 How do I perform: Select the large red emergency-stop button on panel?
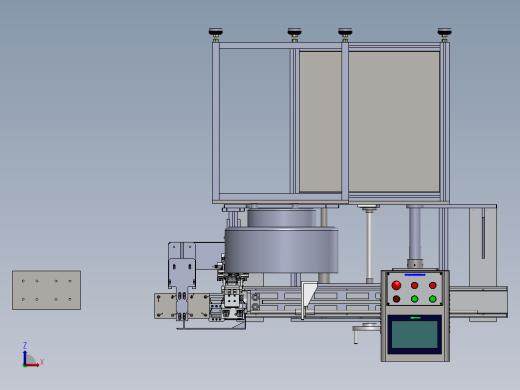[396, 285]
